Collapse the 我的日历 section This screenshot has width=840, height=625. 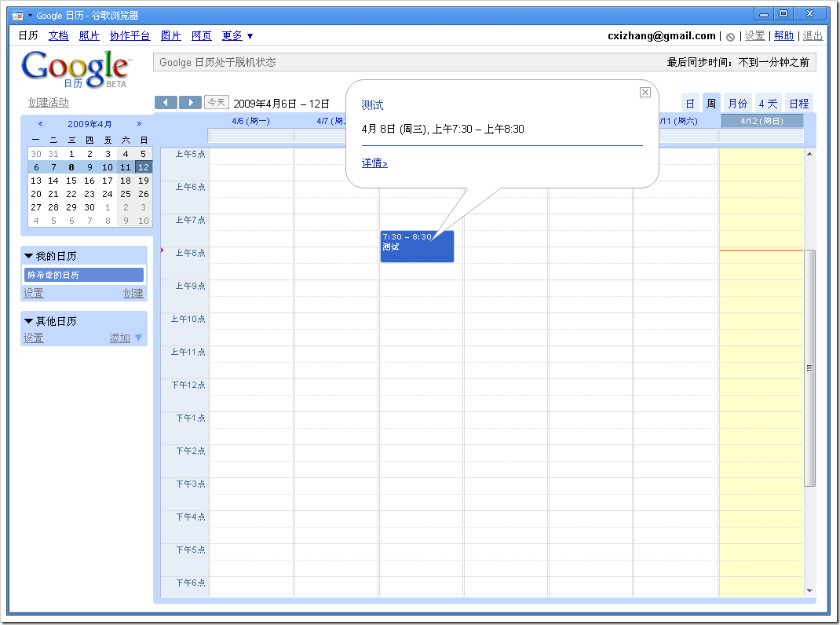click(29, 256)
